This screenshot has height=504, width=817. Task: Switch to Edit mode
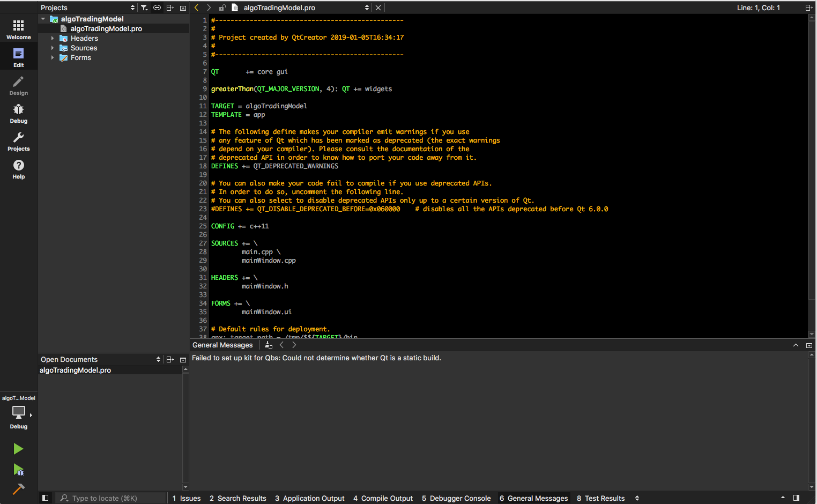[x=19, y=57]
